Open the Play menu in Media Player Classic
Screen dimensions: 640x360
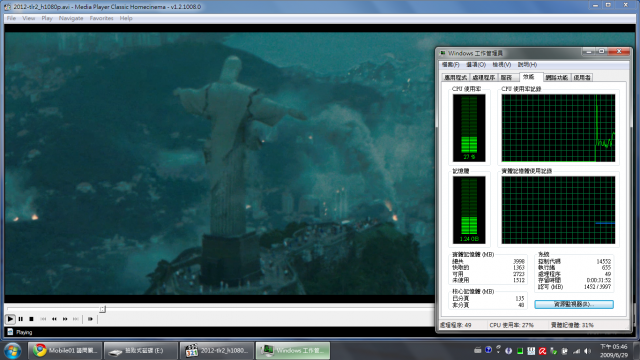47,18
